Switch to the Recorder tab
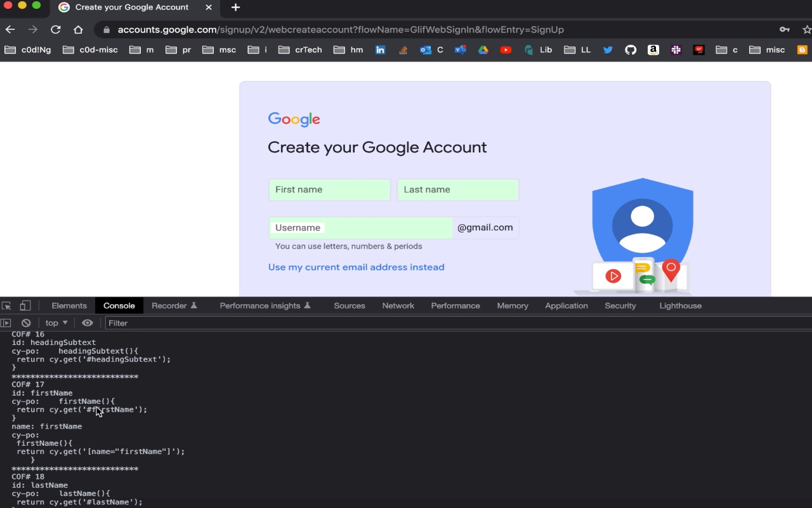 [174, 305]
